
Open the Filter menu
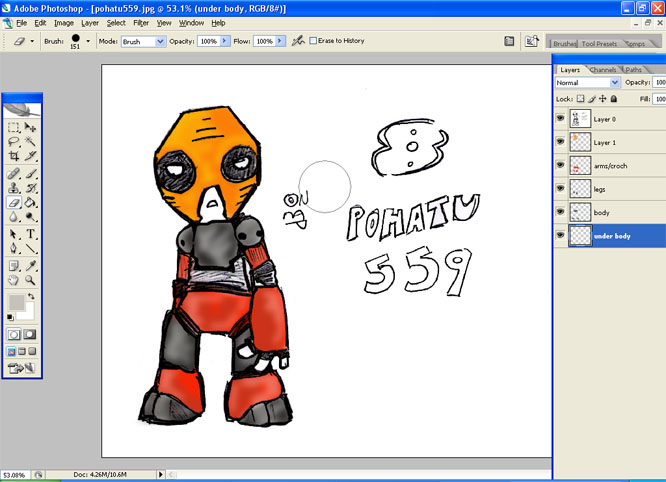point(141,22)
